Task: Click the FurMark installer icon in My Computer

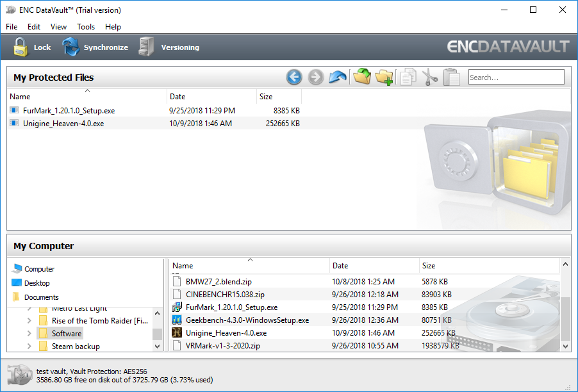Action: [177, 307]
